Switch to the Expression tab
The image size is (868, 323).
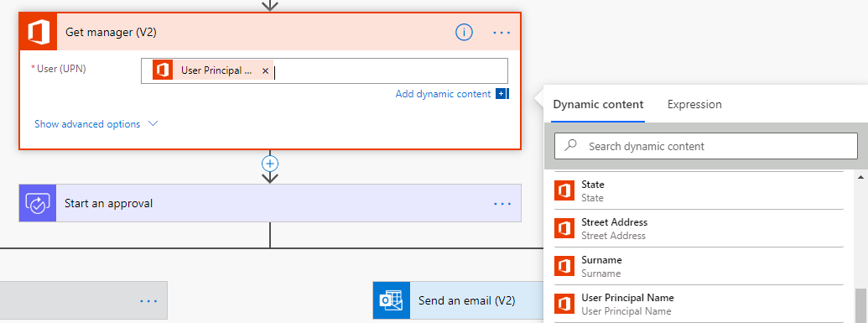pyautogui.click(x=694, y=104)
